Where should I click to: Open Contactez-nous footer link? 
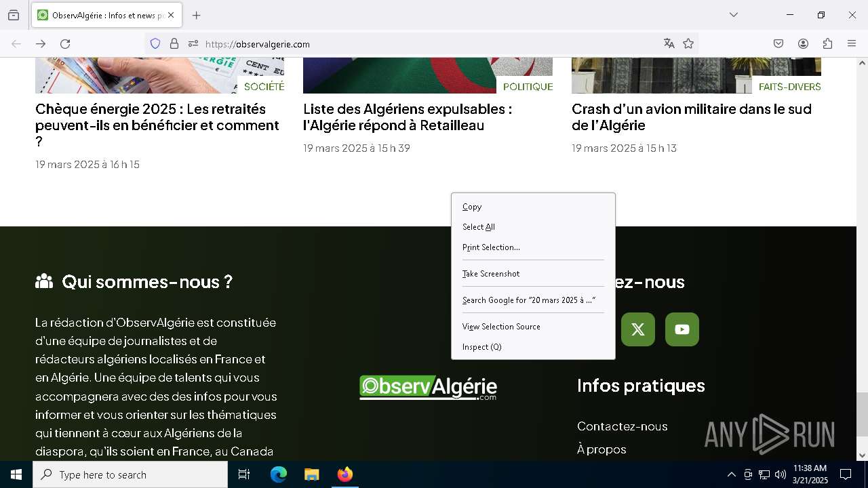point(623,426)
